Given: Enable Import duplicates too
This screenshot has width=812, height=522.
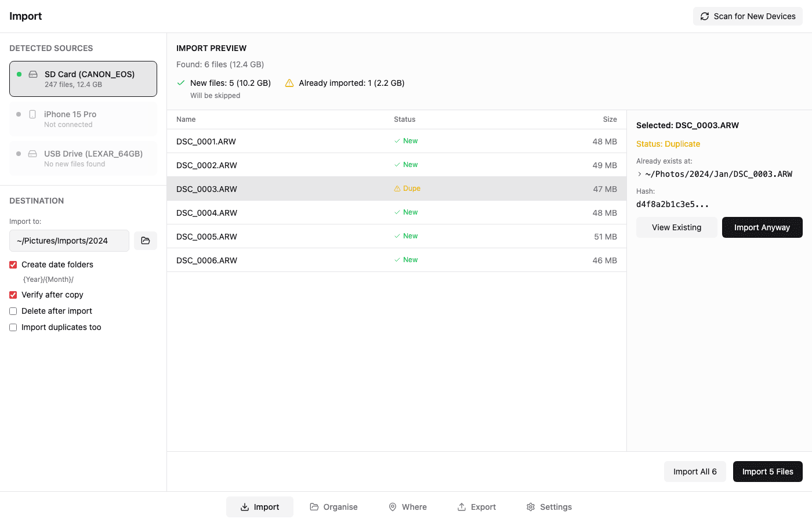Looking at the screenshot, I should [13, 327].
